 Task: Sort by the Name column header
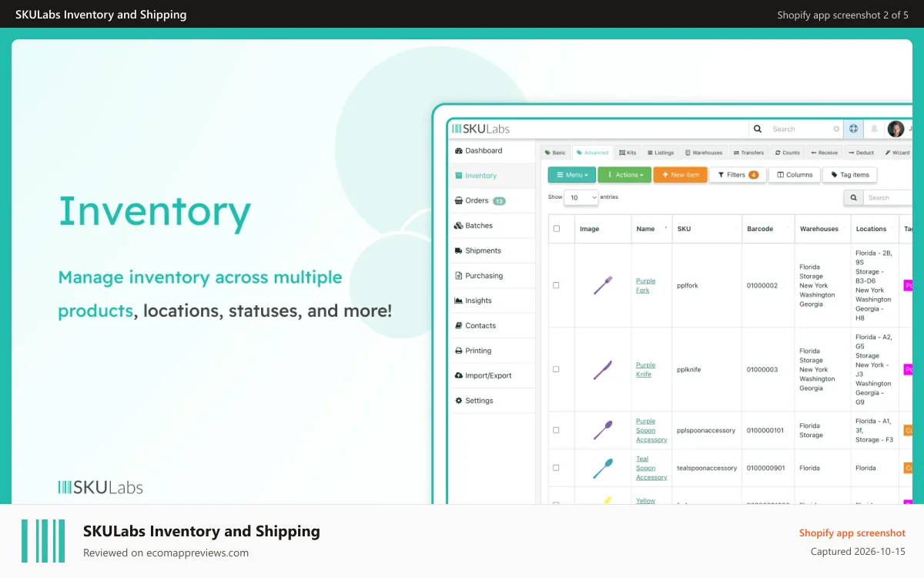coord(651,229)
